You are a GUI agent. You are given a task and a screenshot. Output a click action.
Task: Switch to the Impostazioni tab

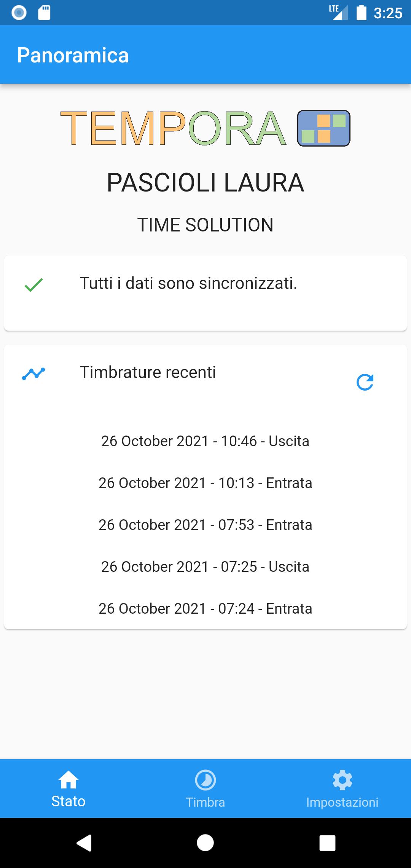click(342, 788)
